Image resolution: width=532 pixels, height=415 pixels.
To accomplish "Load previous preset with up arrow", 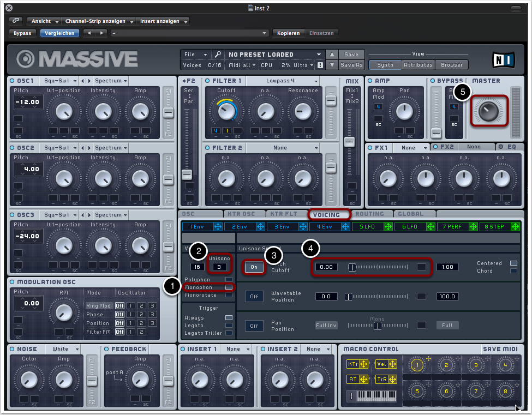I will tap(332, 55).
